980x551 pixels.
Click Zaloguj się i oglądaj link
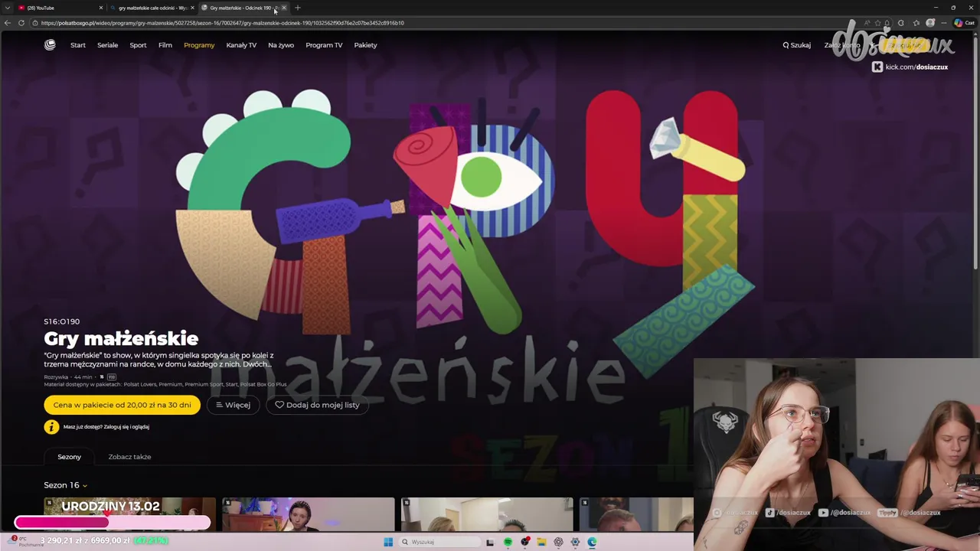click(x=127, y=427)
